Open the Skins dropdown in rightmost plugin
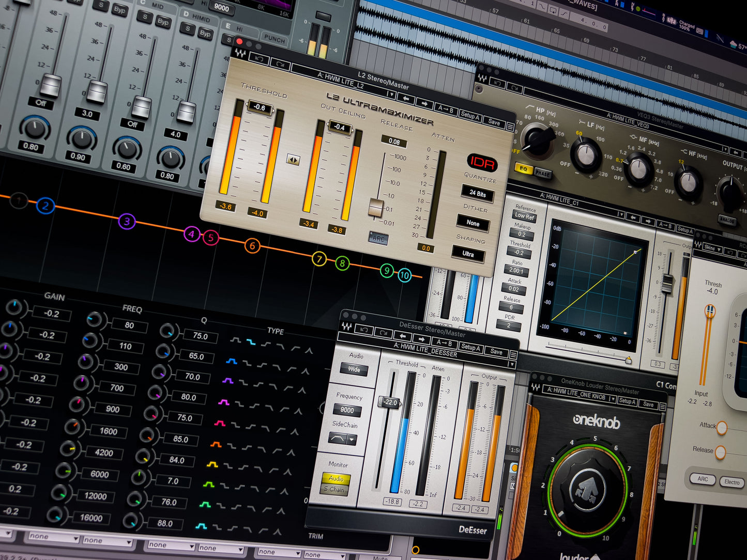The image size is (747, 560). click(711, 248)
